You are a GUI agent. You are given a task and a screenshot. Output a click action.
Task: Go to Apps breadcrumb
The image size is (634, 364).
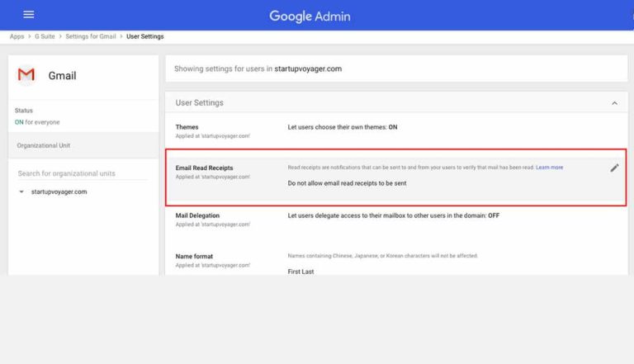coord(17,36)
